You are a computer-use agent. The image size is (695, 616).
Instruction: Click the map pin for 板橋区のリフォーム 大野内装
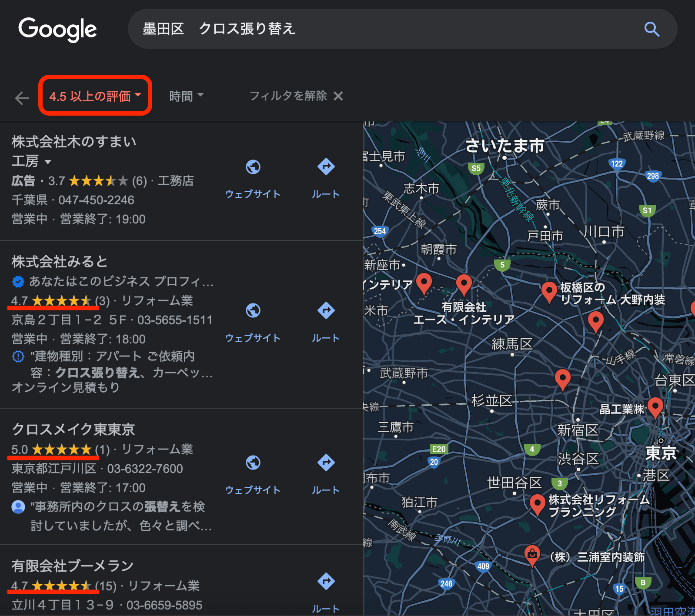(x=549, y=292)
